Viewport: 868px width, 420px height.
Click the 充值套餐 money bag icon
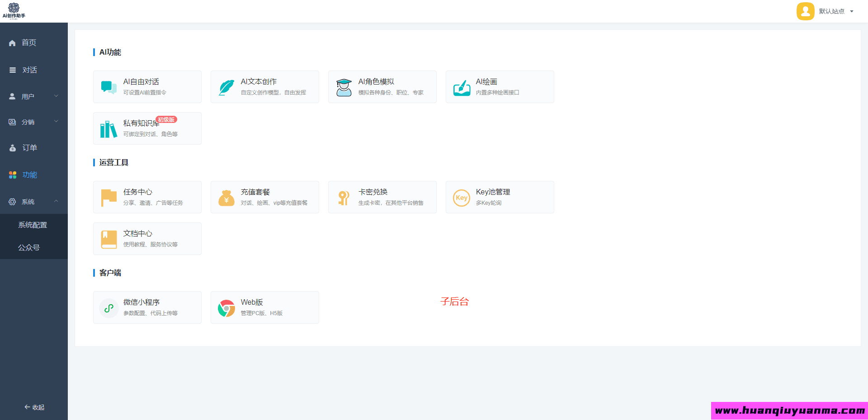[226, 198]
